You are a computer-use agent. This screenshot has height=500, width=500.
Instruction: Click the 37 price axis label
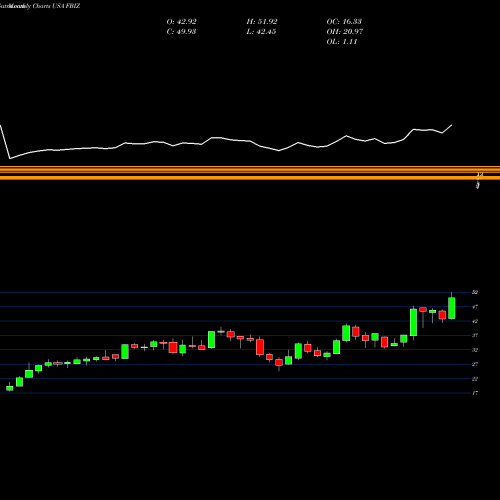click(475, 336)
